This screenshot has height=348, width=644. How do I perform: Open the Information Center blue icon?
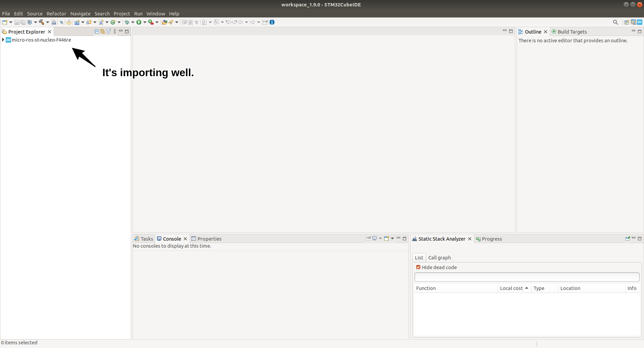click(x=272, y=22)
